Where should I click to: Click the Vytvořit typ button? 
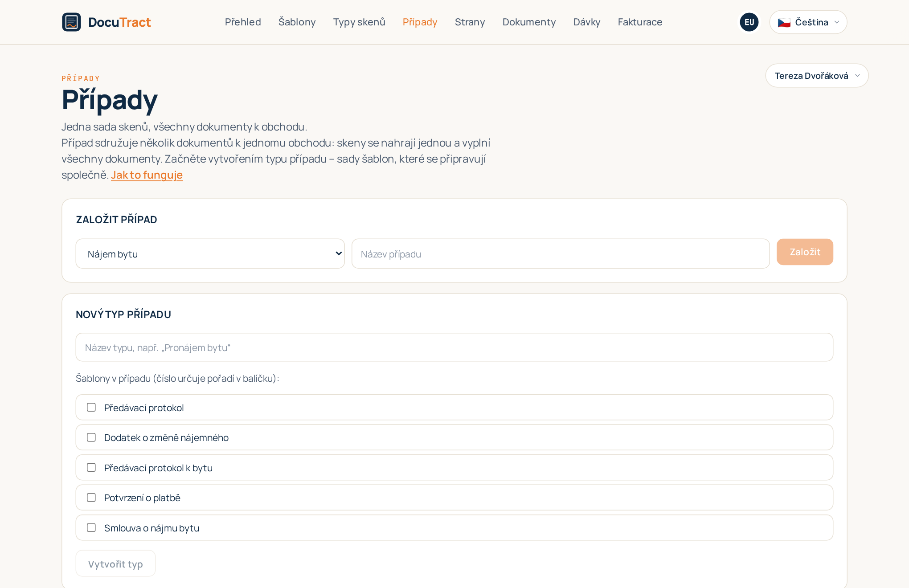(115, 563)
